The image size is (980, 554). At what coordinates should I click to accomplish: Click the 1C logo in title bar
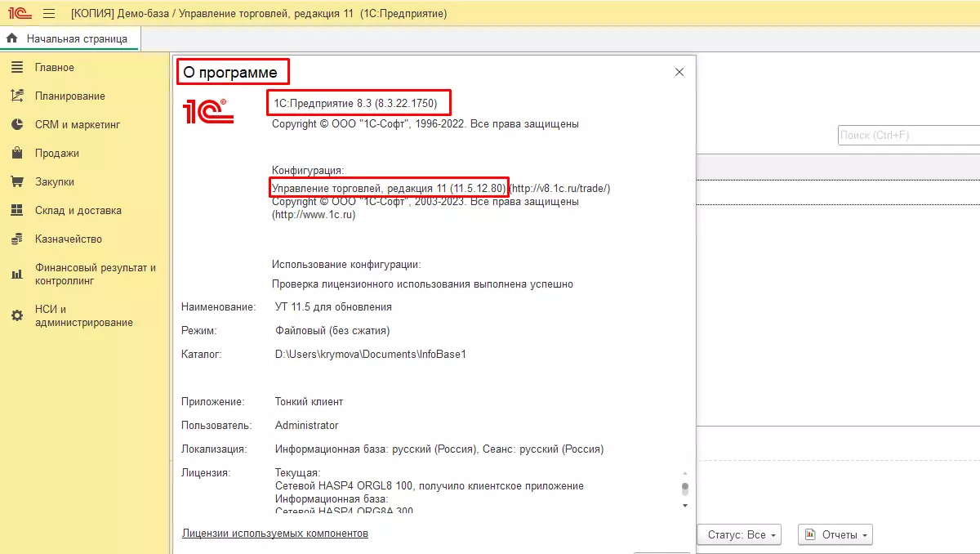pyautogui.click(x=19, y=14)
